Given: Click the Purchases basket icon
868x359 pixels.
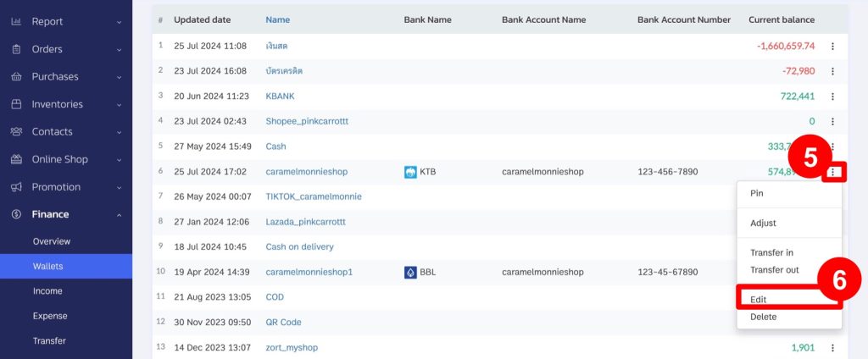Looking at the screenshot, I should (x=16, y=77).
